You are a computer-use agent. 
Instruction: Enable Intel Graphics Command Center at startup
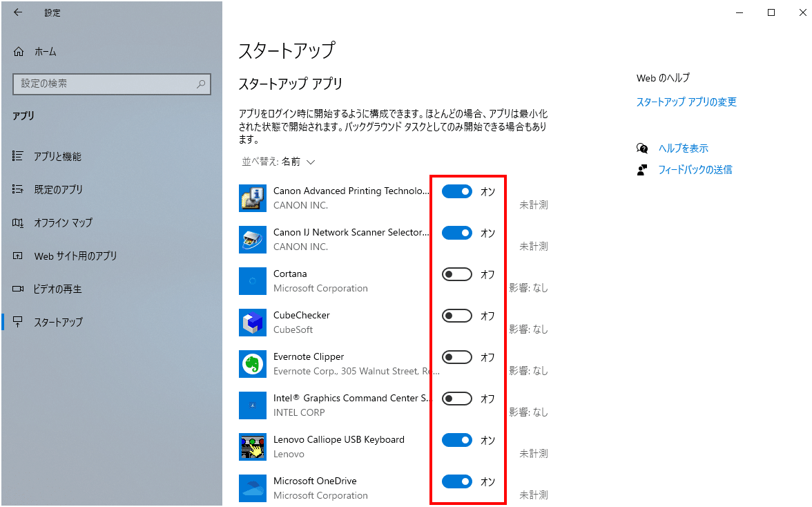pyautogui.click(x=457, y=399)
